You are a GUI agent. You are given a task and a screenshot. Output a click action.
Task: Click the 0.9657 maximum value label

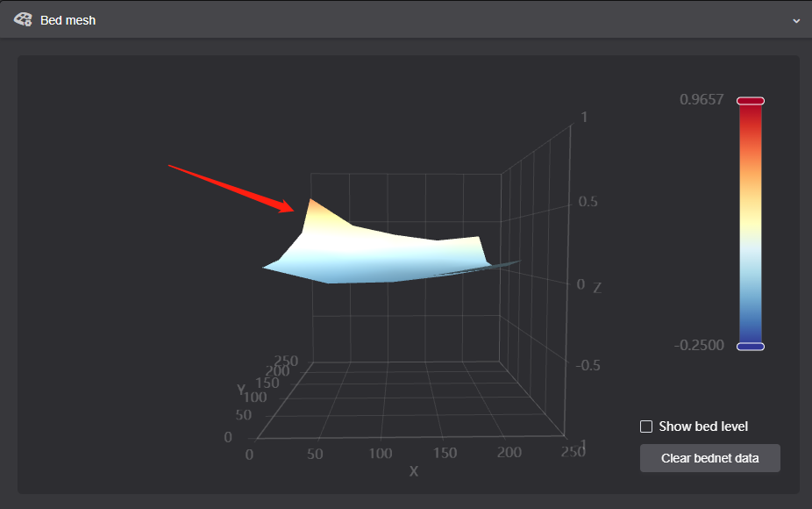[x=702, y=99]
